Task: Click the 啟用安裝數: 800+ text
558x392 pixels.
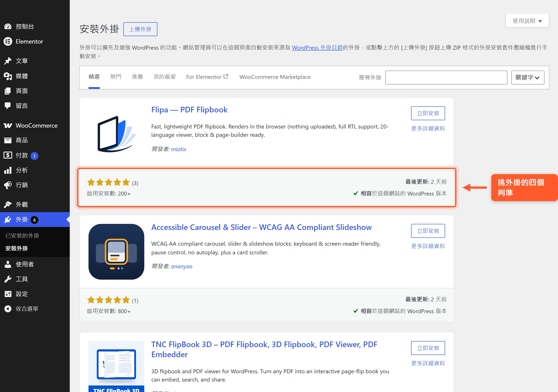Action: point(109,311)
